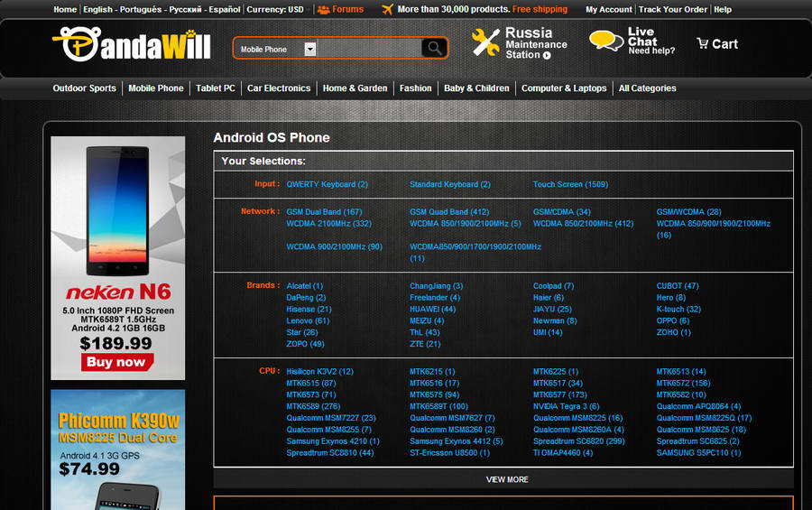The height and width of the screenshot is (510, 812).
Task: Go to the Home link
Action: 65,9
